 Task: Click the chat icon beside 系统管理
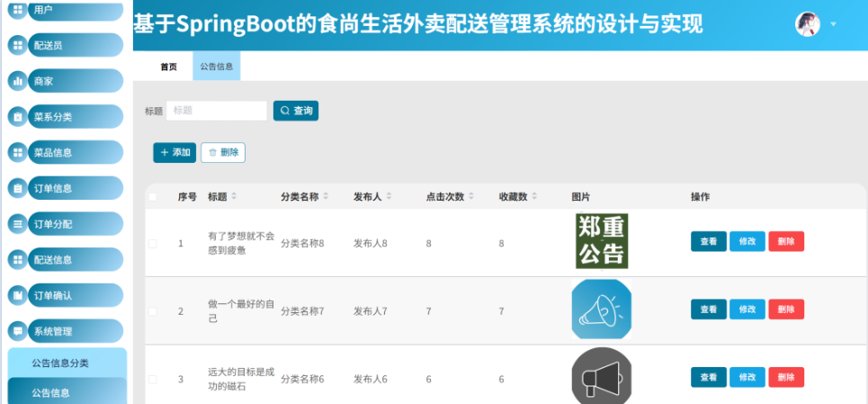[18, 331]
